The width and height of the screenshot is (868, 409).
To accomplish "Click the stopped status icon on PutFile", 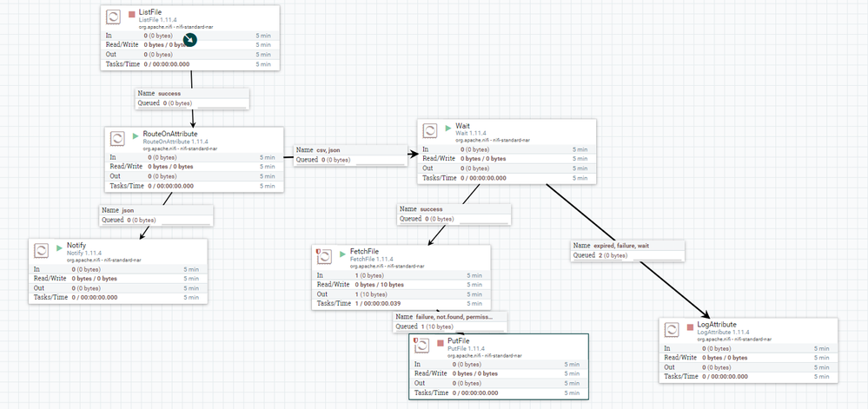I will (x=441, y=343).
